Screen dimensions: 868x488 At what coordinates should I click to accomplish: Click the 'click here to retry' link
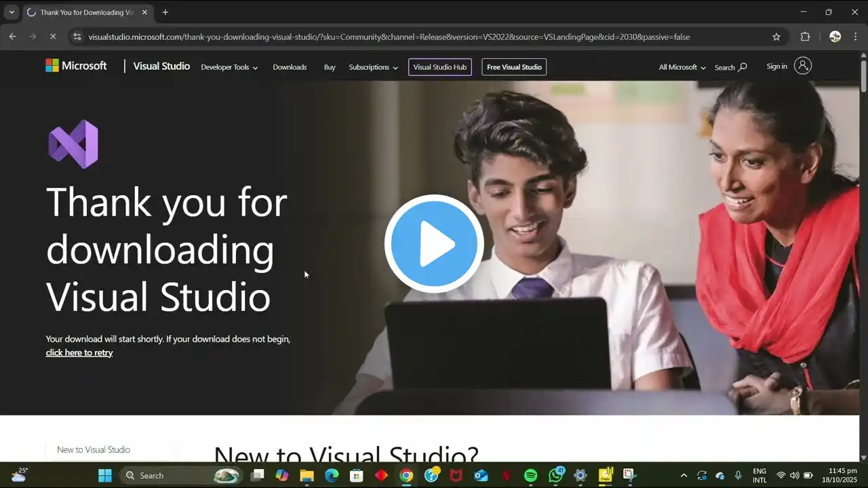tap(79, 352)
